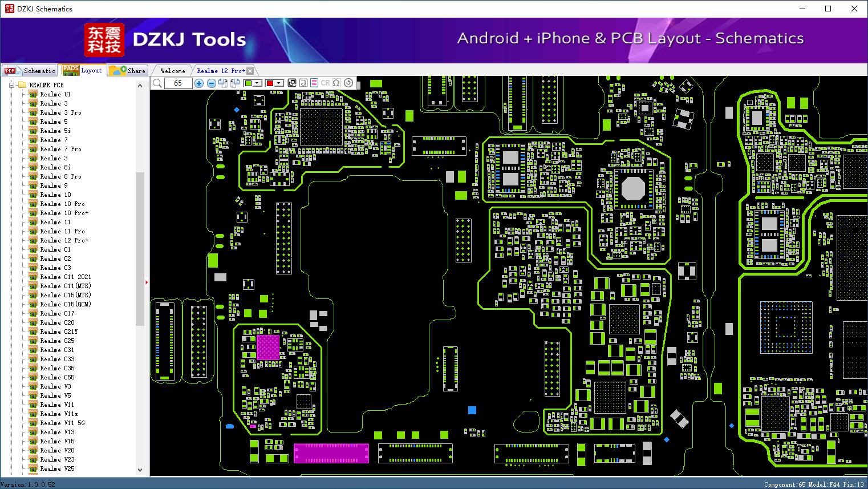Pick the green color swatch
This screenshot has height=489, width=868.
pos(248,83)
